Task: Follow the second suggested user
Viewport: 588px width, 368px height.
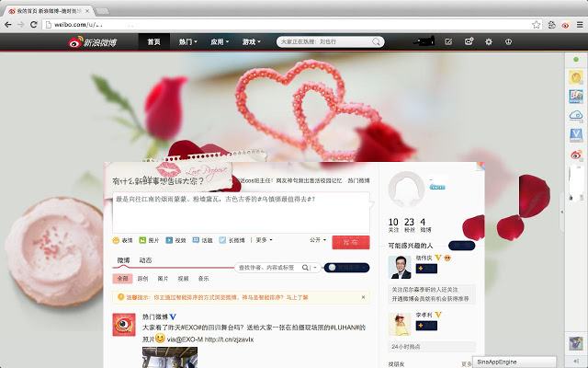Action: (426, 325)
